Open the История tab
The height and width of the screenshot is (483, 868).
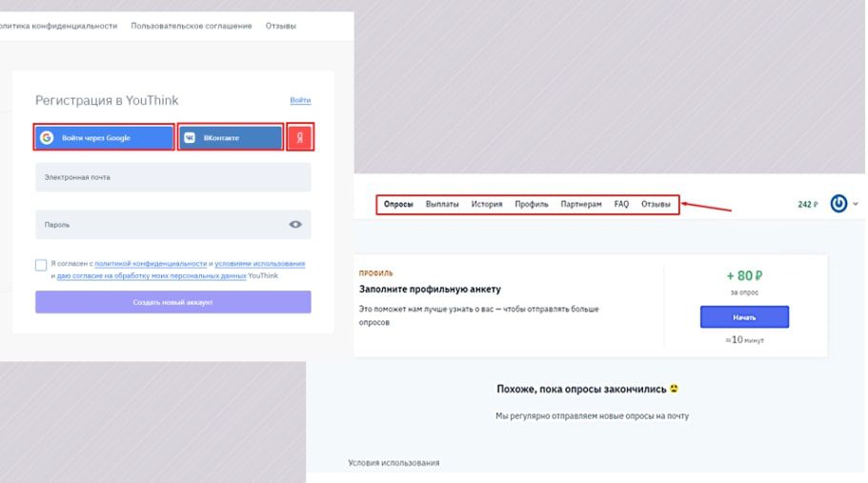coord(487,204)
